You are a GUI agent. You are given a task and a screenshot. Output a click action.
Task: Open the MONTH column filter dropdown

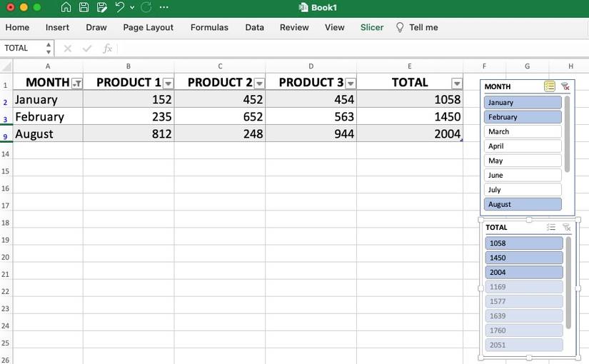click(77, 84)
